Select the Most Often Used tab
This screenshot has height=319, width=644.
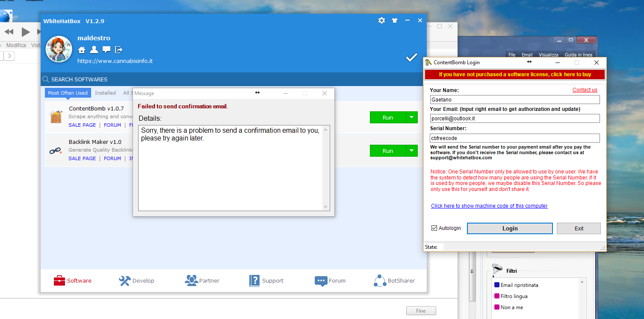click(x=68, y=93)
